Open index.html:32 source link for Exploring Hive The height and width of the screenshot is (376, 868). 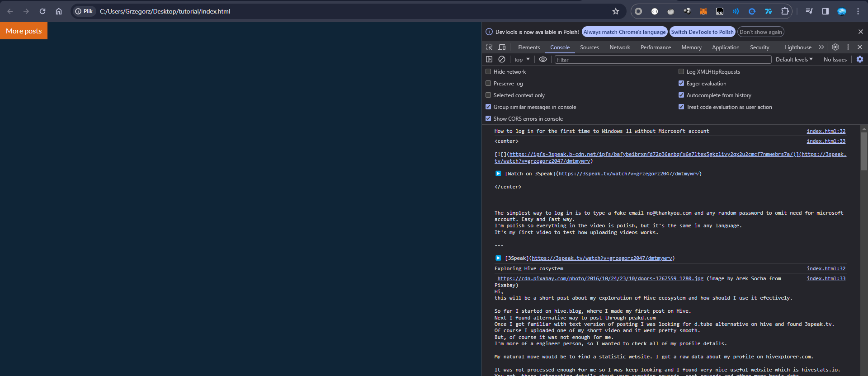(x=826, y=268)
